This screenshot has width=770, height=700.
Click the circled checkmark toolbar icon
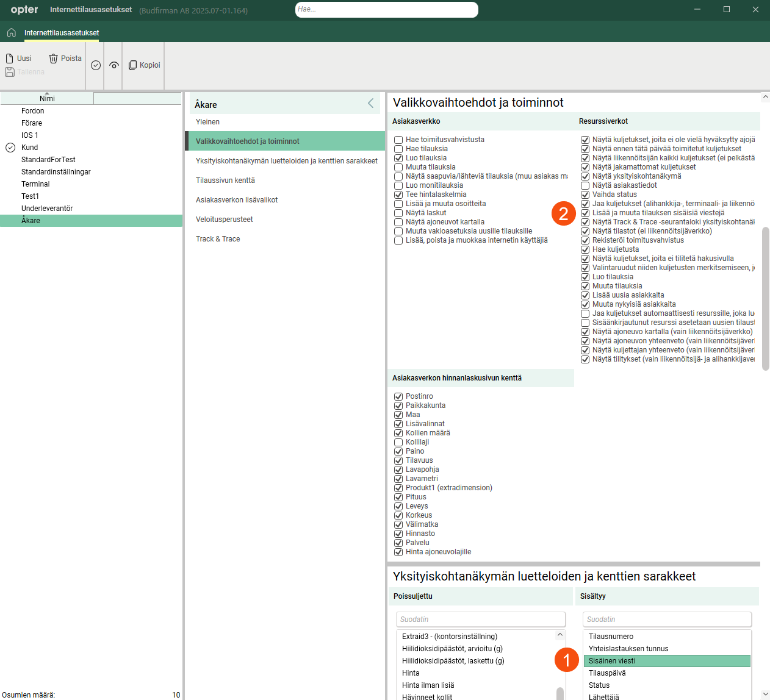(x=96, y=65)
